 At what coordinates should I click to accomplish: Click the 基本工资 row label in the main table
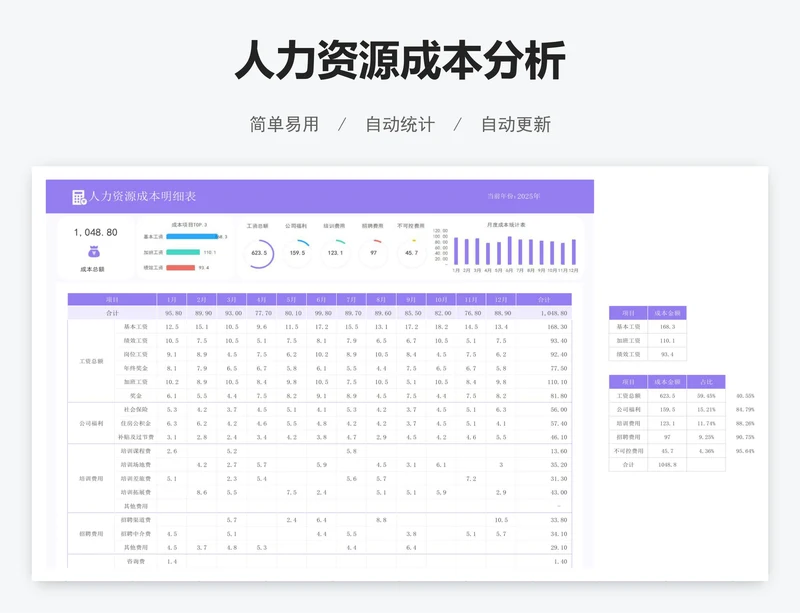(136, 327)
